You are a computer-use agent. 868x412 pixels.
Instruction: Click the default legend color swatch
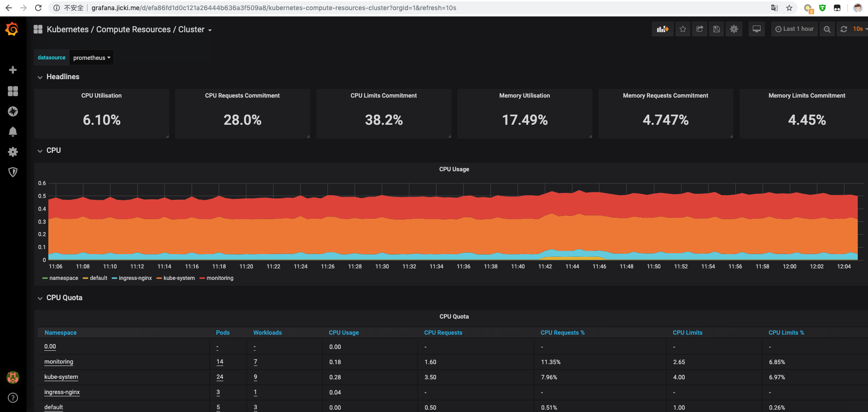(85, 278)
